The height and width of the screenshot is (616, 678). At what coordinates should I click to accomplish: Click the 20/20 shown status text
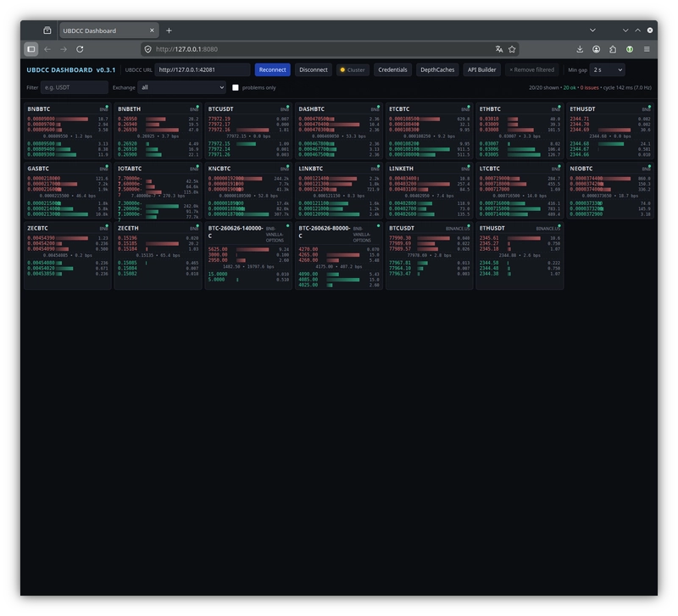[543, 88]
